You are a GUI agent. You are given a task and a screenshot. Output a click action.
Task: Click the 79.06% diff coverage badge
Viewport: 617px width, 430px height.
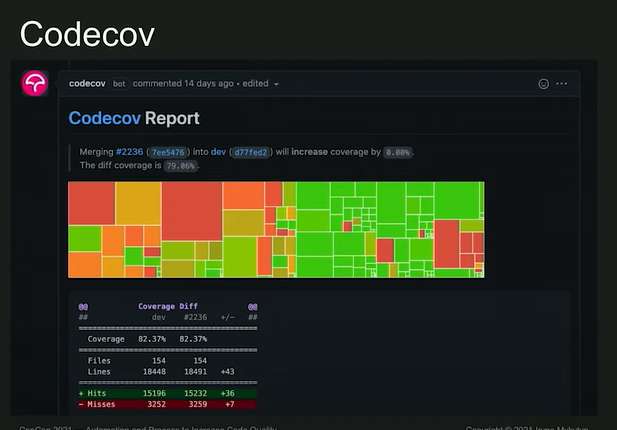tap(182, 165)
